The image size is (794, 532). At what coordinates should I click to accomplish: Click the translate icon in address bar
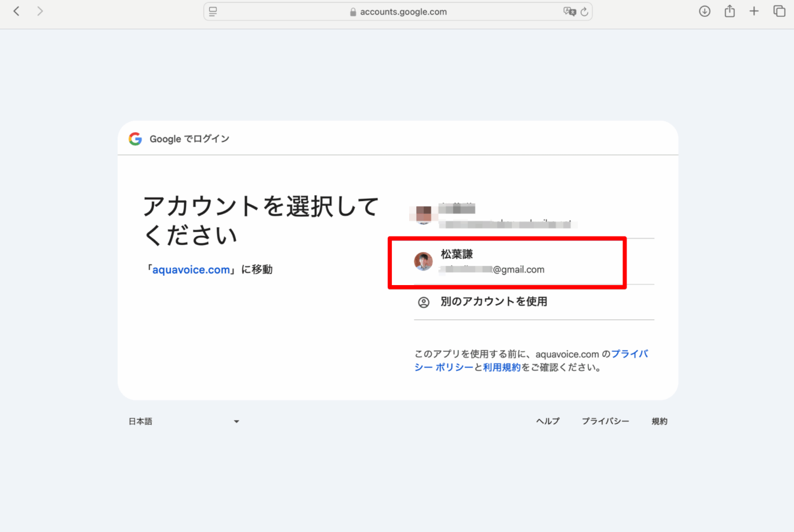569,12
